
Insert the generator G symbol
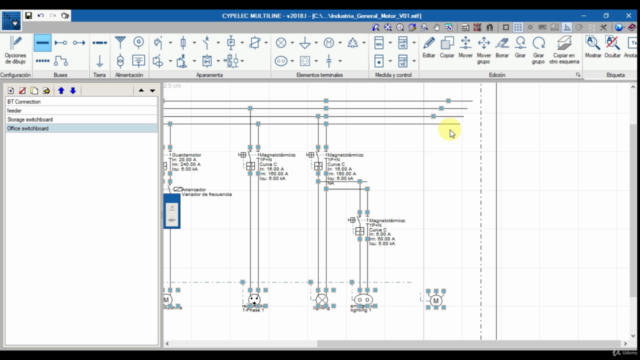139,42
